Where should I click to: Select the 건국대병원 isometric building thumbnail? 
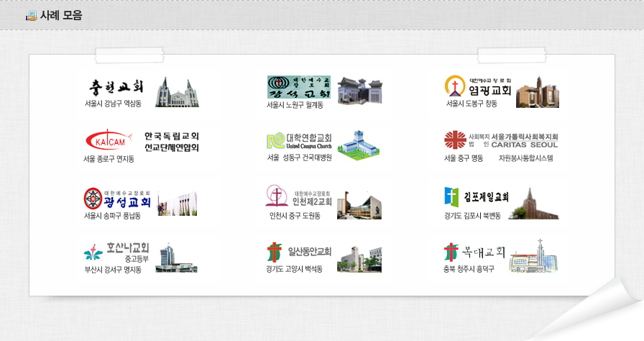click(x=359, y=145)
